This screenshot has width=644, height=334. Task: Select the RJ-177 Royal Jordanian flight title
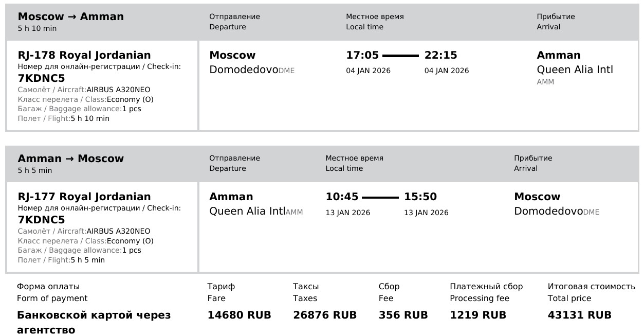(x=84, y=197)
